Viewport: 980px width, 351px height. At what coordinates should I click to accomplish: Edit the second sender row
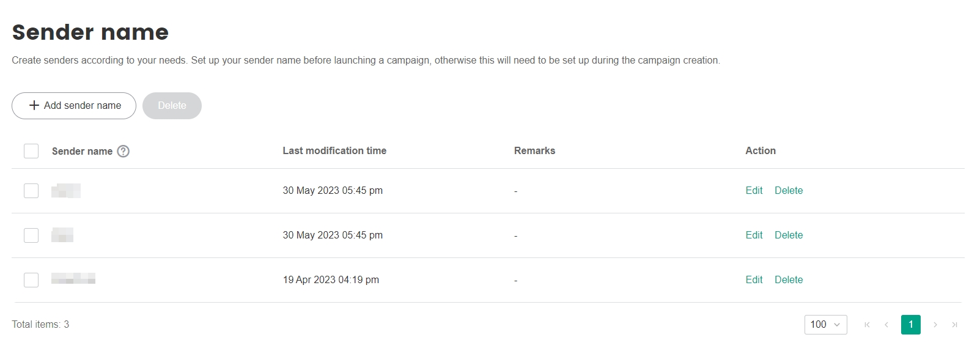754,235
